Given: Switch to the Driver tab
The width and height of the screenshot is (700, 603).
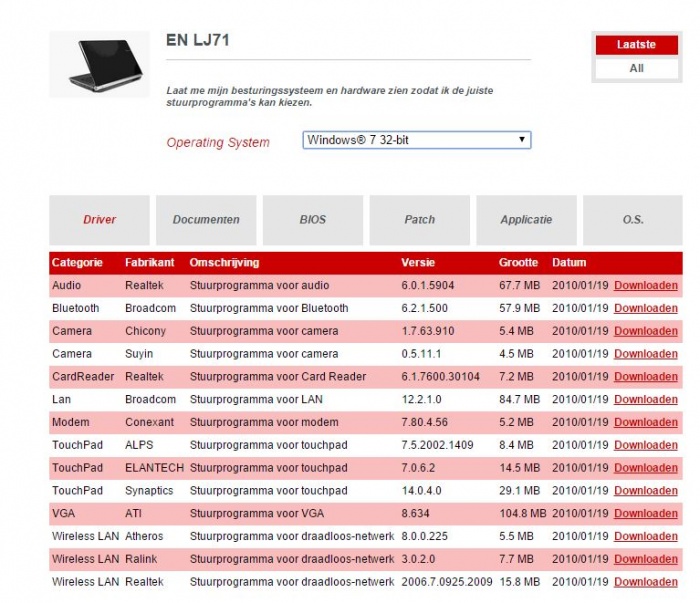Looking at the screenshot, I should coord(99,220).
